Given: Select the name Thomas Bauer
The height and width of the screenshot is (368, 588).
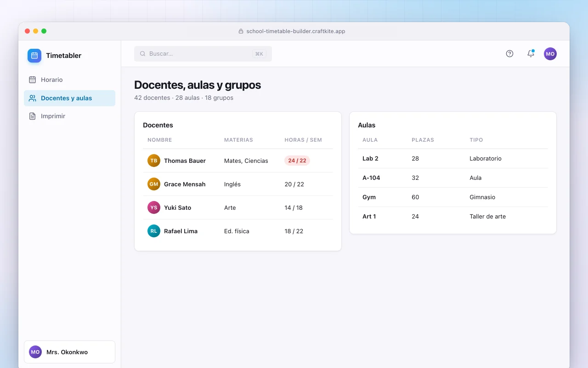Looking at the screenshot, I should click(x=185, y=161).
